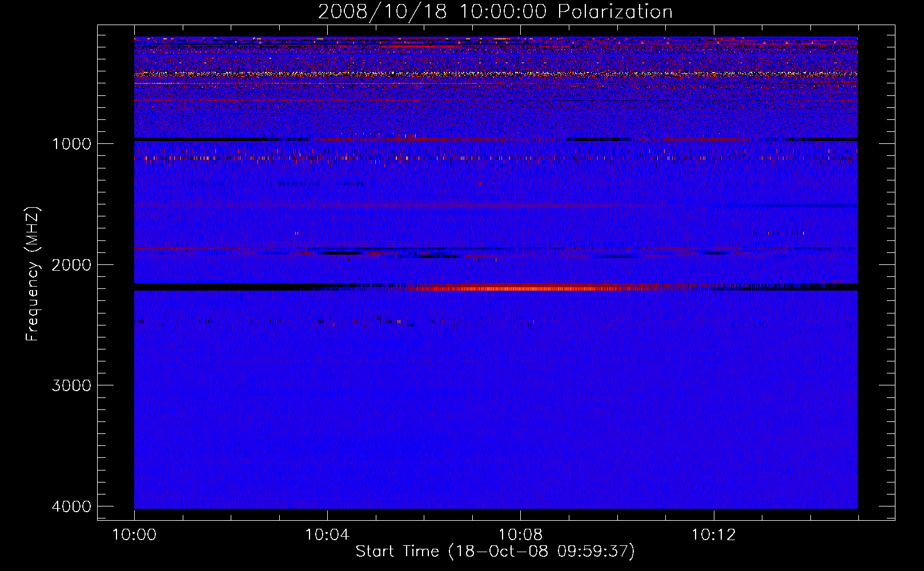Click the 10:04 time tick label
Screen dimensions: 924x571
327,535
